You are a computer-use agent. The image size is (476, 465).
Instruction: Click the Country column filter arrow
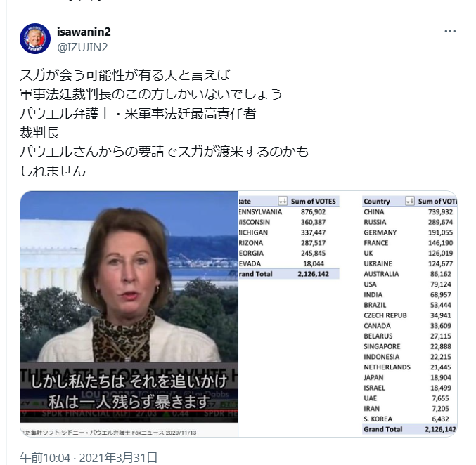(x=410, y=201)
